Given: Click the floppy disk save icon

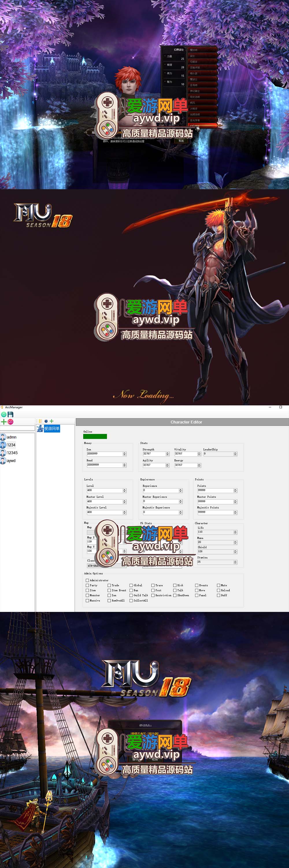Looking at the screenshot, I should pyautogui.click(x=10, y=414).
